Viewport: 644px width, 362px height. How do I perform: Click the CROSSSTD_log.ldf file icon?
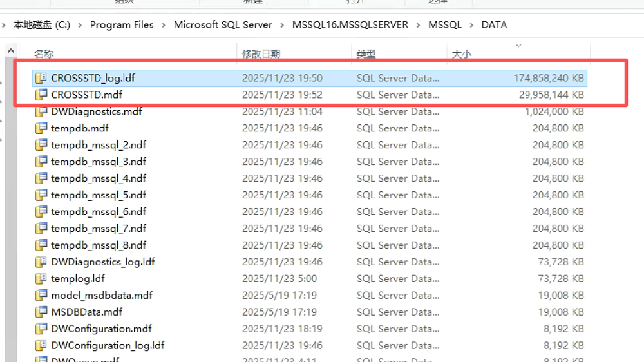tap(41, 78)
